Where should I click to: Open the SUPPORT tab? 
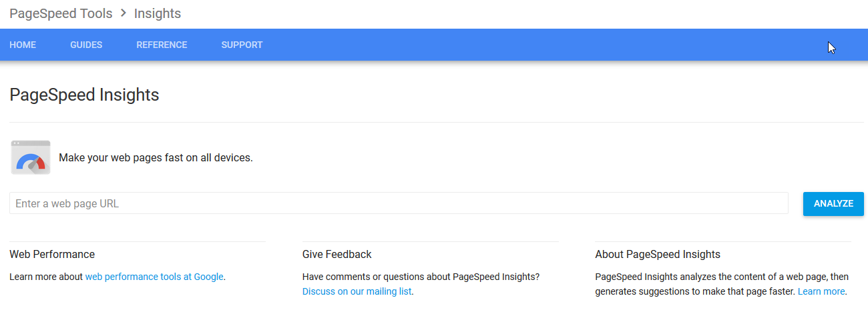242,45
